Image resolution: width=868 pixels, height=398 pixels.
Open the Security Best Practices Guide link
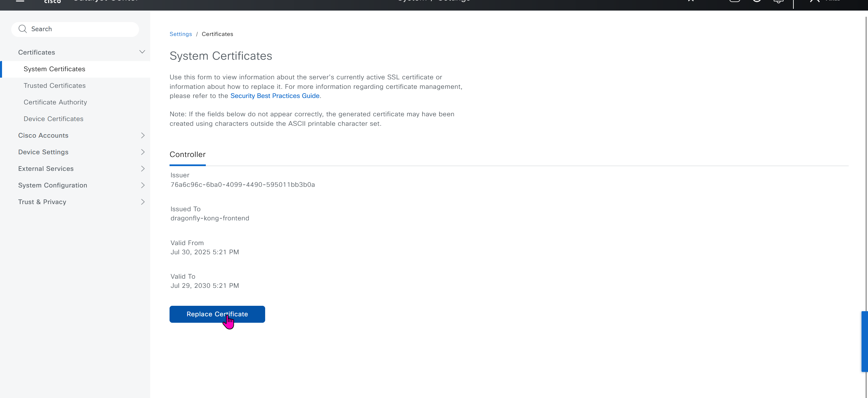click(275, 96)
